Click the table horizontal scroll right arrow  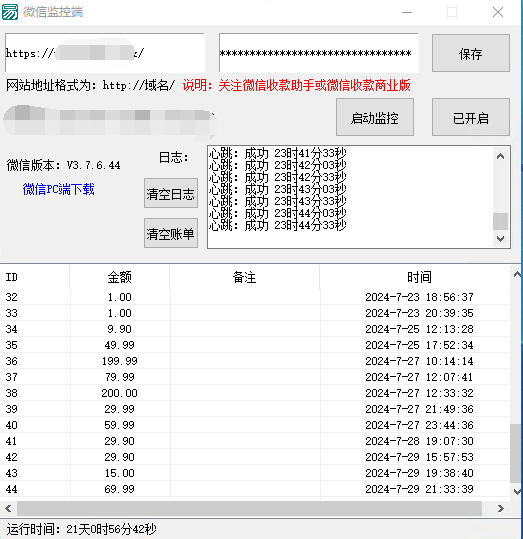pyautogui.click(x=501, y=508)
